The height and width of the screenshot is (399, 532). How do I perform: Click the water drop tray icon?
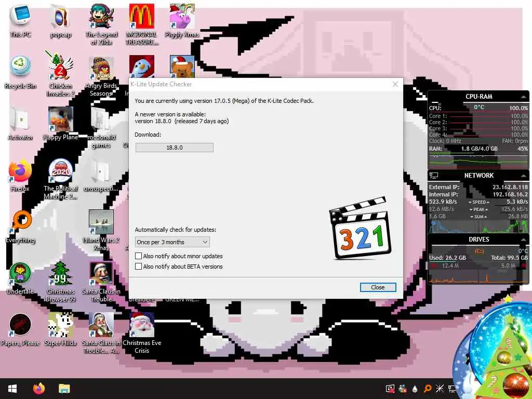coord(415,389)
